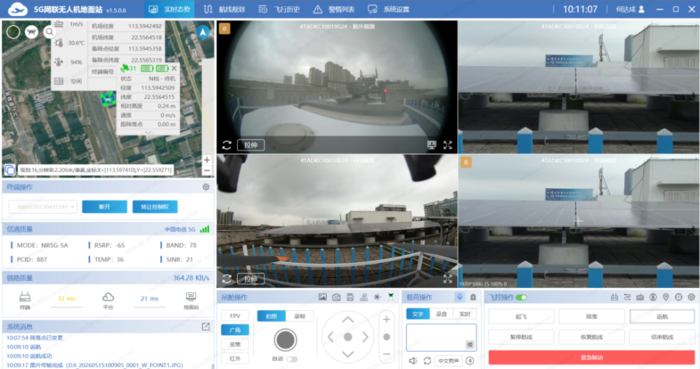The width and height of the screenshot is (700, 369).
Task: Toggle the flight control green switch
Action: pos(521,297)
